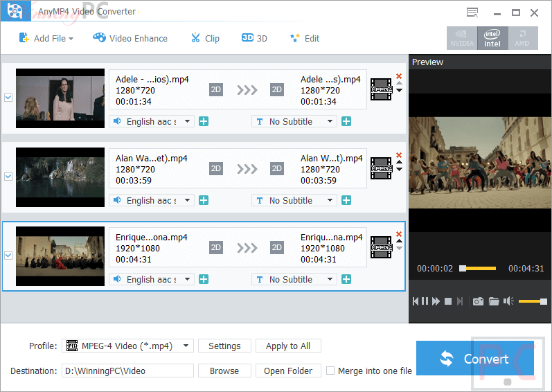Open subtitle dropdown for Enrique video
This screenshot has height=392, width=552.
point(294,279)
